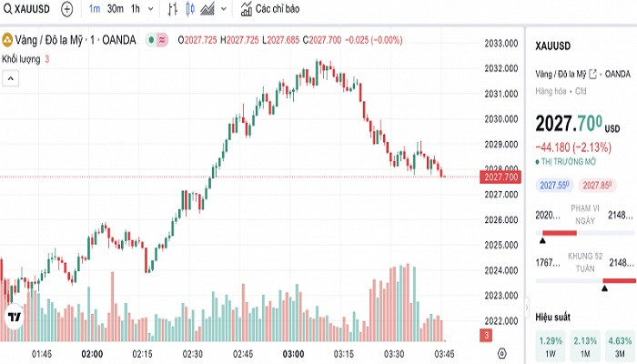
Task: Click the 2027.85 buy price button
Action: pos(597,185)
